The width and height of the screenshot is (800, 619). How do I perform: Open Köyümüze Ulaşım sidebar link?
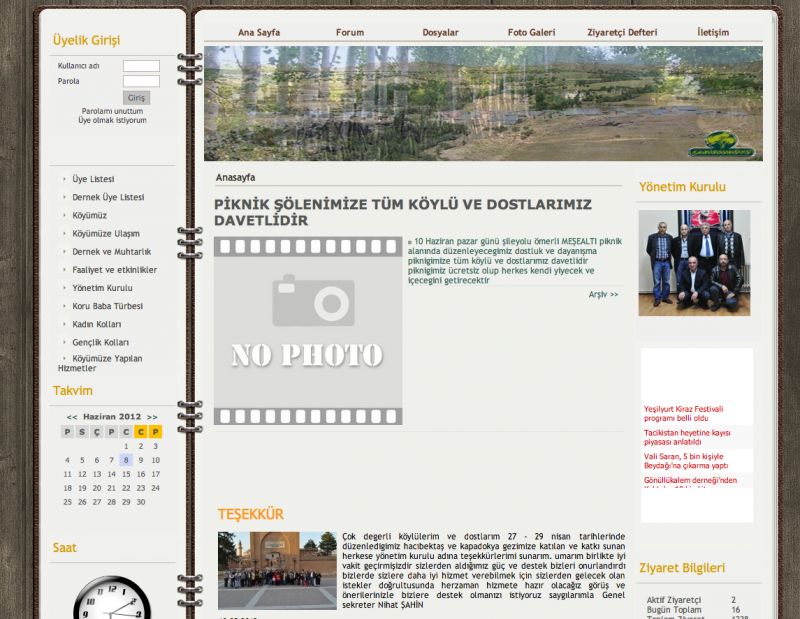tap(106, 234)
